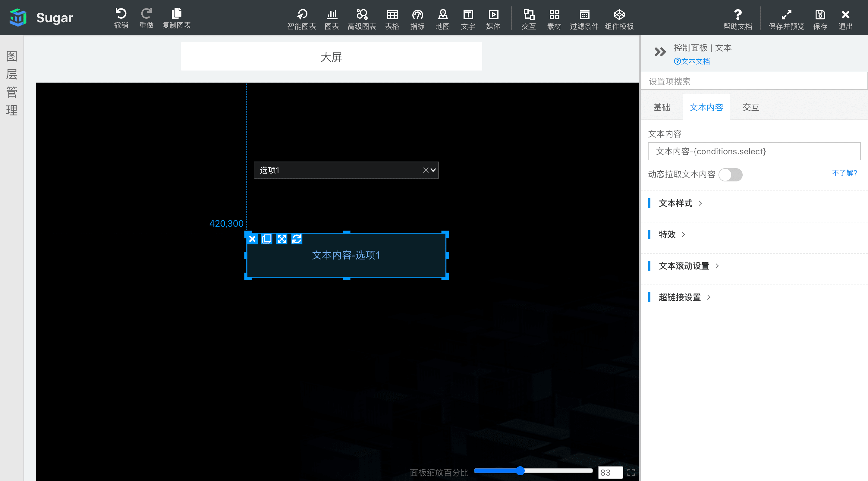Click the 文本内容 text input field
868x481 pixels.
tap(754, 151)
